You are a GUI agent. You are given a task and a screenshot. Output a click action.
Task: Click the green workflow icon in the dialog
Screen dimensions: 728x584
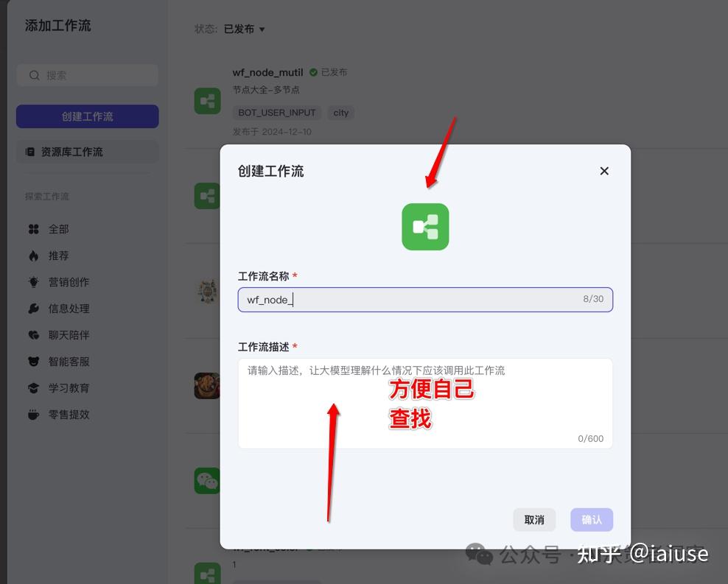[425, 227]
